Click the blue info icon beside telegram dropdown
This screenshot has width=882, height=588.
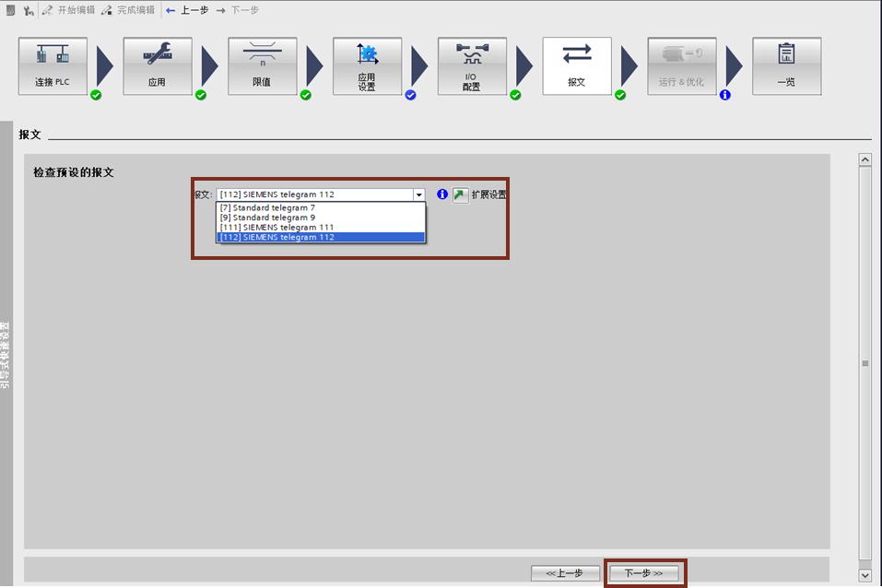pyautogui.click(x=442, y=194)
